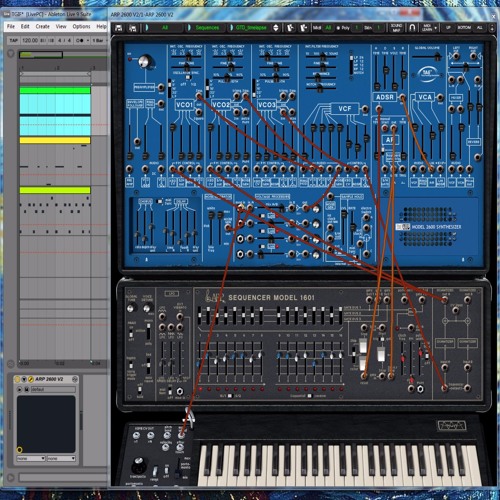Step presets with up/down arrows
Image resolution: width=500 pixels, height=500 pixels.
pyautogui.click(x=276, y=28)
